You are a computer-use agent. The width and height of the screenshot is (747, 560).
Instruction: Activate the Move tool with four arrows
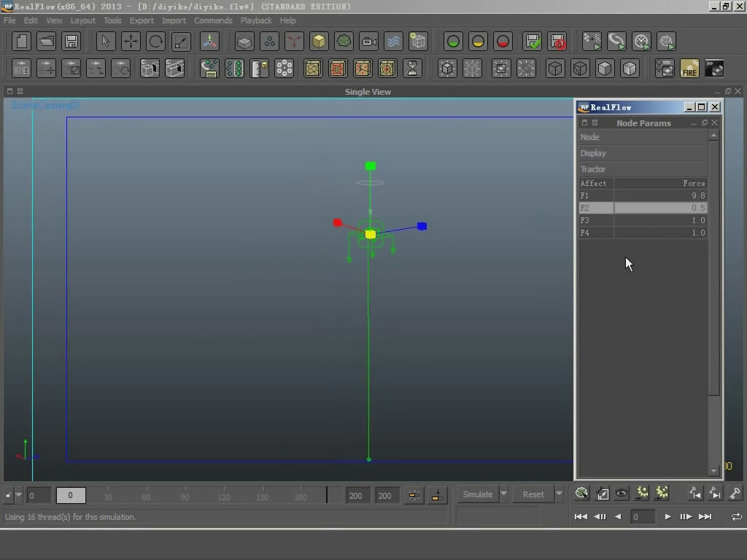(x=131, y=42)
